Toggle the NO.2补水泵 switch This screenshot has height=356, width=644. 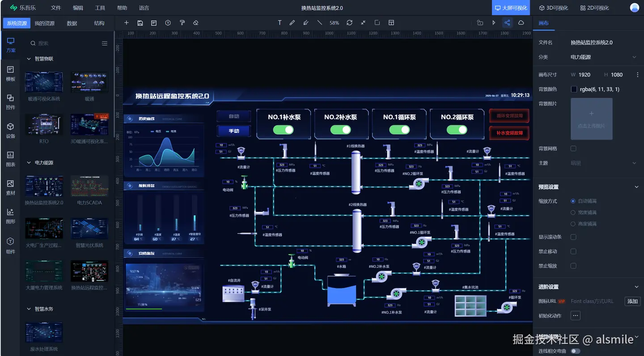(x=340, y=130)
